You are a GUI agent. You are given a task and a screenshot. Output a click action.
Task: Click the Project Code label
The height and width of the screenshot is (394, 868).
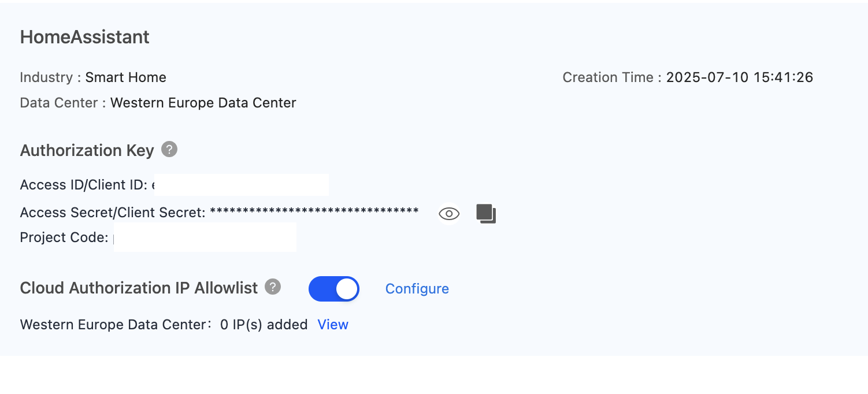(x=64, y=237)
